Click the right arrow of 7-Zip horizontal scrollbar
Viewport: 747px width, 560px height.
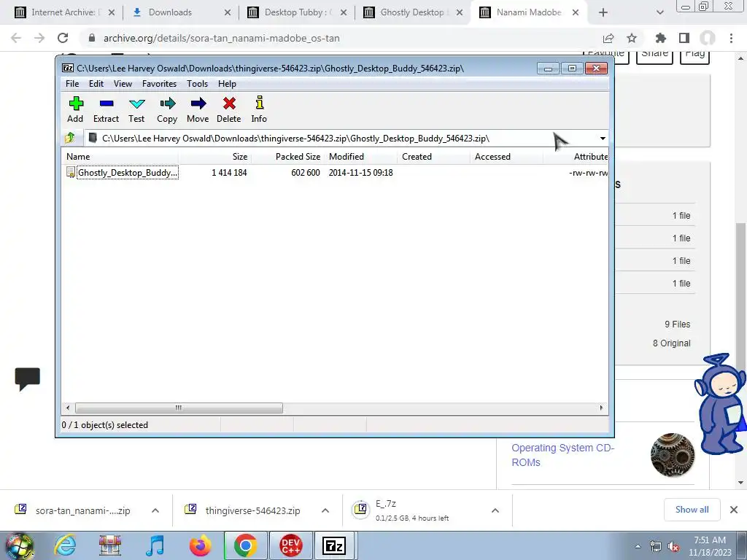pos(601,408)
